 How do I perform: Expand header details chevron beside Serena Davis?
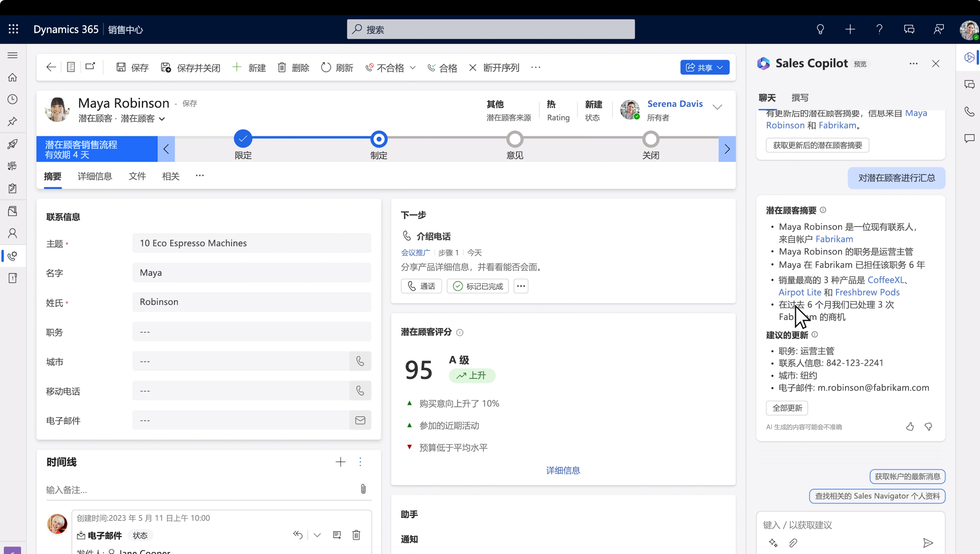[717, 107]
